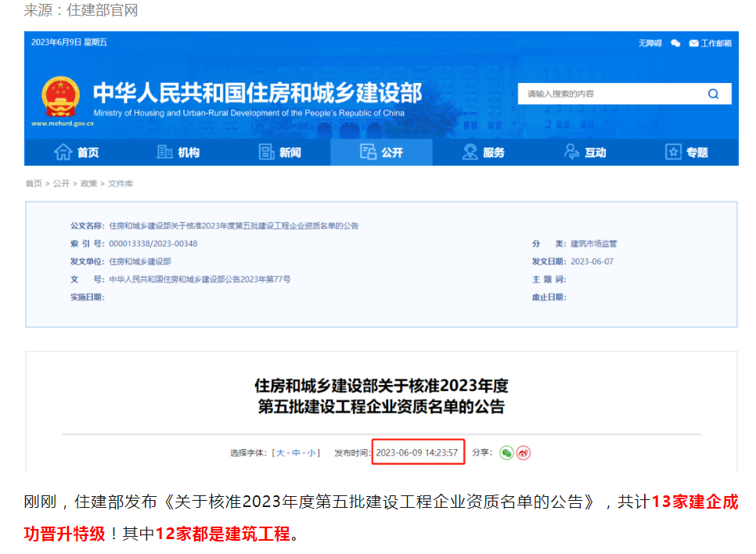This screenshot has height=554, width=756.
Task: Click 文件库 in the breadcrumb
Action: tap(121, 183)
